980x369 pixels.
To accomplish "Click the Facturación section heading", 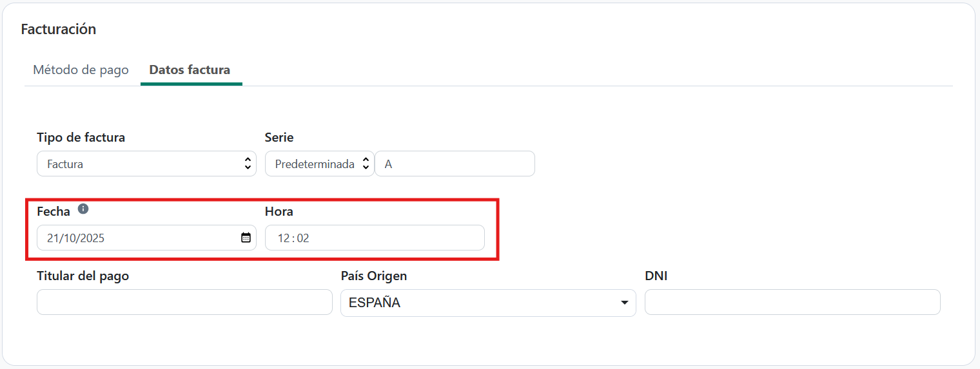I will point(59,29).
